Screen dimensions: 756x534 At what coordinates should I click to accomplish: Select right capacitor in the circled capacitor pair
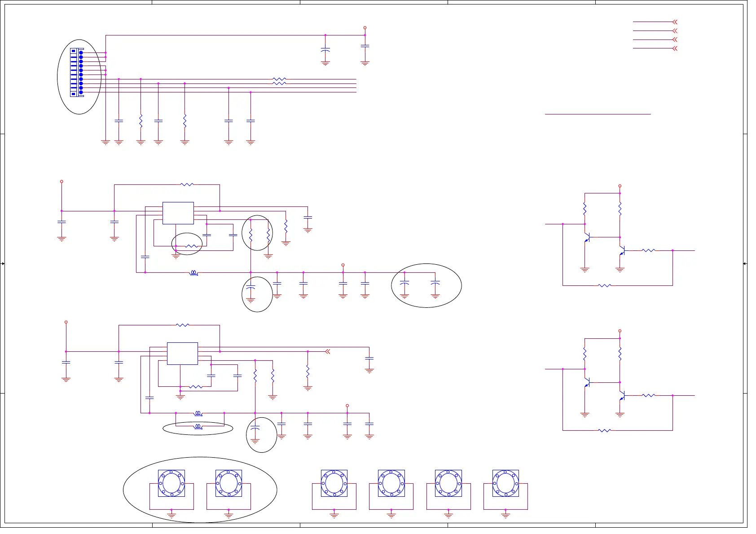[435, 284]
